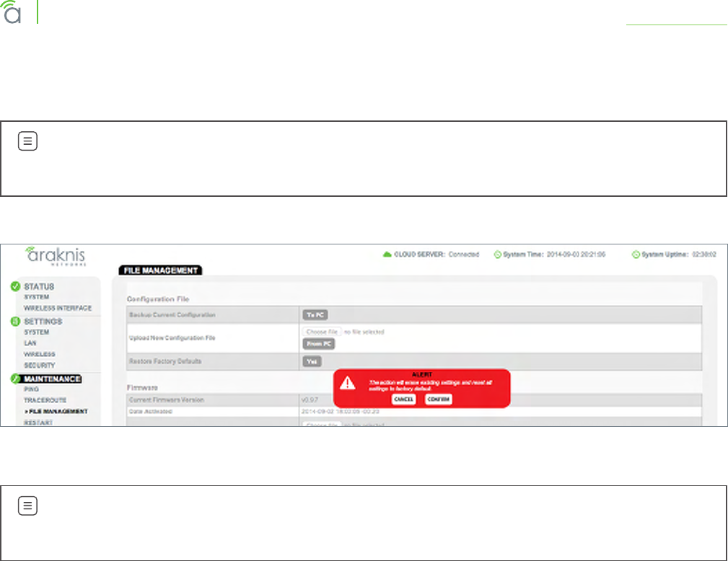Click the ALERT title in the red dialog
Viewport: 728px width, 561px height.
tap(422, 374)
